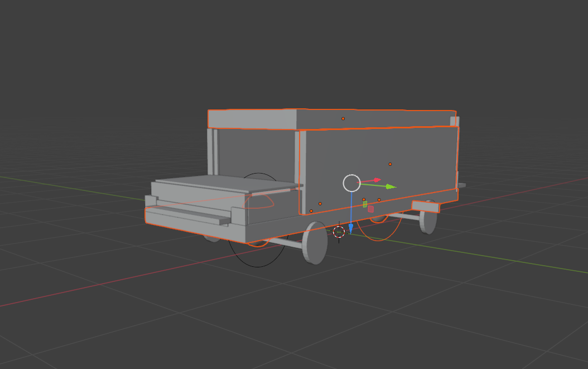Click the red-white 3D cursor crosshair

click(x=339, y=232)
